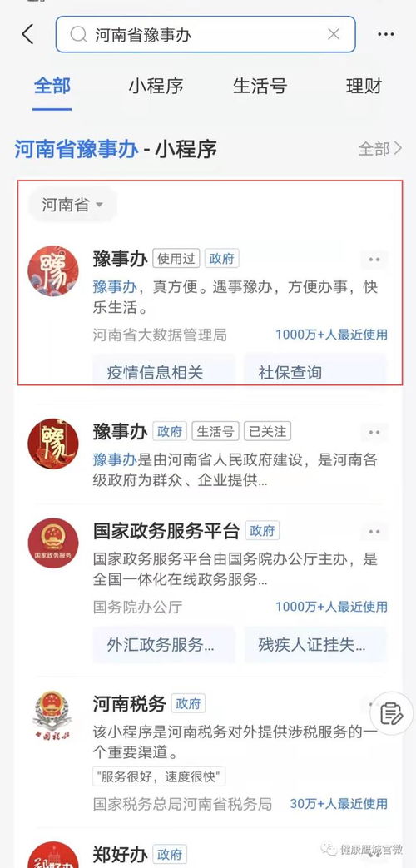Clear search text with X icon

coord(334,34)
